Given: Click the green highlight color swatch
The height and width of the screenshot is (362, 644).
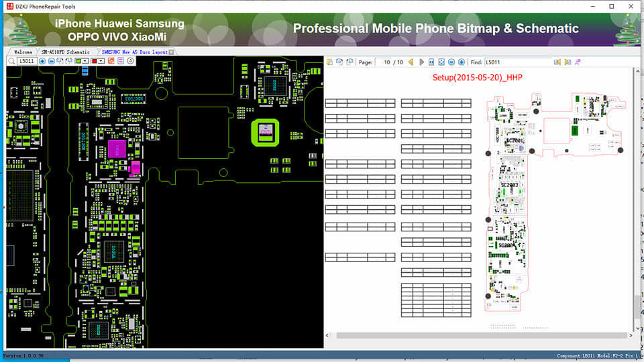Looking at the screenshot, I should point(78,61).
